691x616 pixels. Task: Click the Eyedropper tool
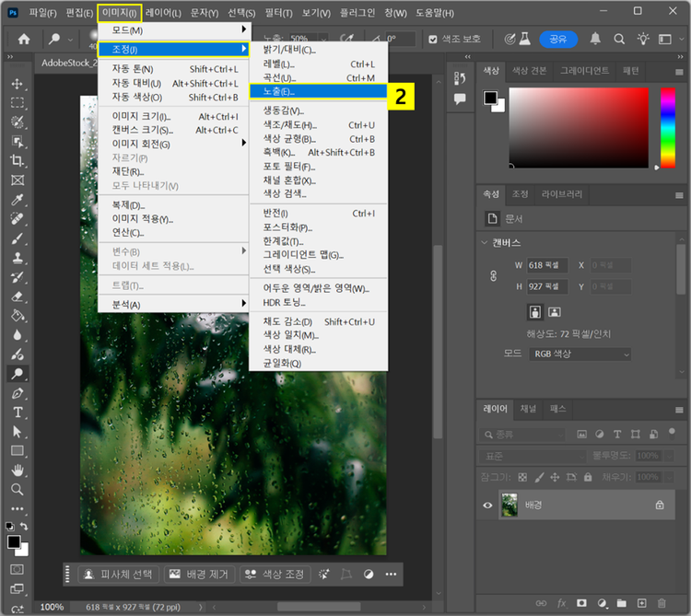point(17,200)
